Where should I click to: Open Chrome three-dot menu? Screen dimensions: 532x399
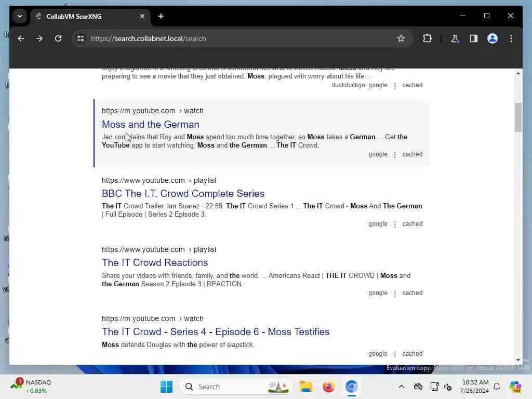511,38
